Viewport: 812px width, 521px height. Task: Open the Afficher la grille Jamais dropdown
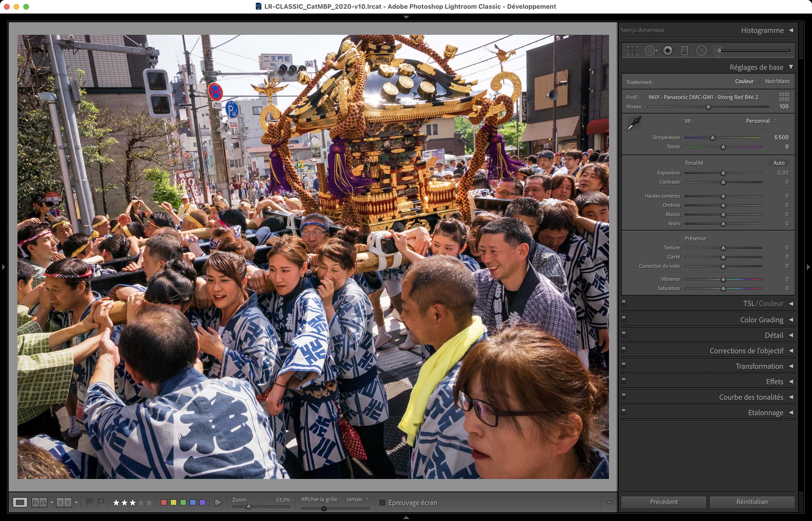point(357,499)
